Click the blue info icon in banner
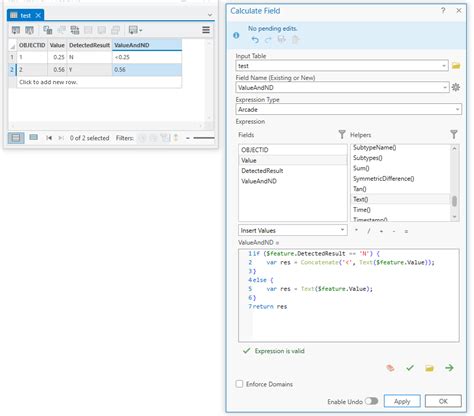The width and height of the screenshot is (474, 416). [236, 35]
